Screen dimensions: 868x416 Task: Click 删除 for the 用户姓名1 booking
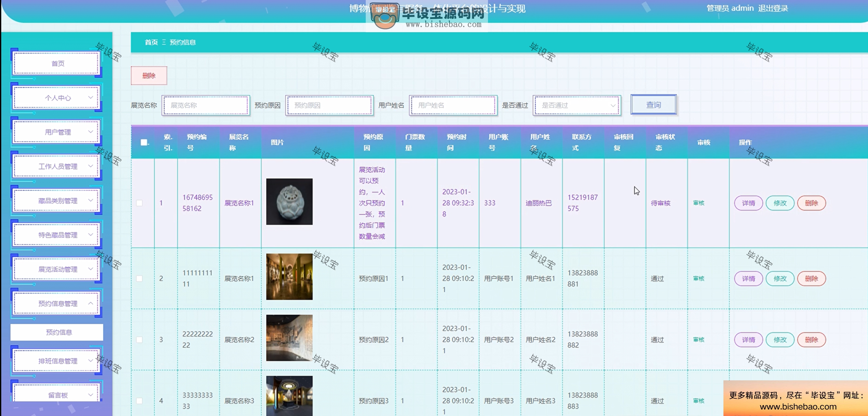point(812,279)
